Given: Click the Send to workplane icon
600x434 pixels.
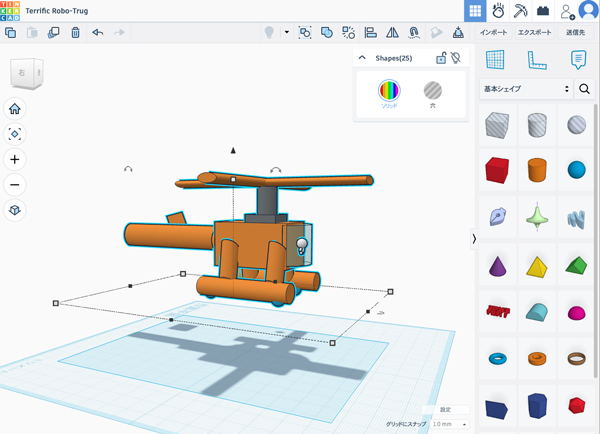Looking at the screenshot, I should click(x=458, y=33).
